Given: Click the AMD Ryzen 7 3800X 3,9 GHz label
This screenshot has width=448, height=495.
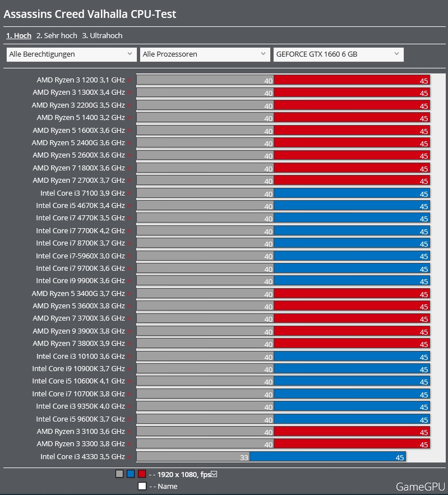Looking at the screenshot, I should pyautogui.click(x=78, y=344).
